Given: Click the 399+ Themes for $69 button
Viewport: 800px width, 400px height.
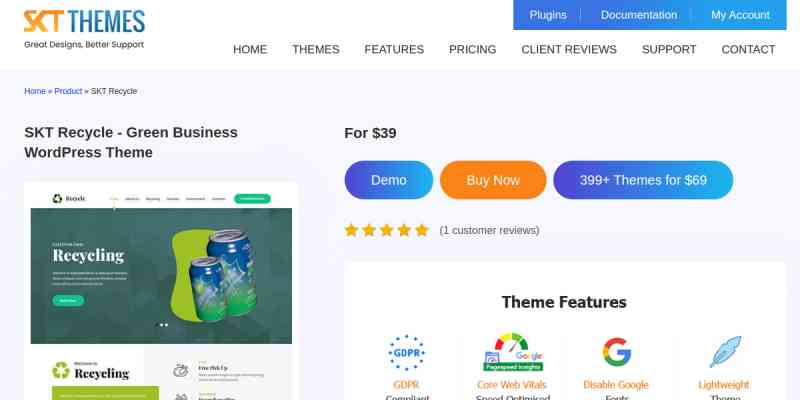Looking at the screenshot, I should 643,180.
